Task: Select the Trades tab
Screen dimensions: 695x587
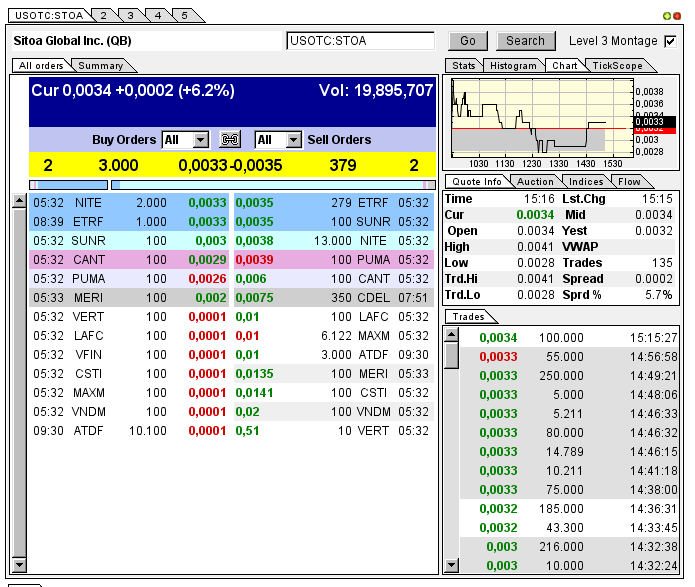Action: click(469, 317)
